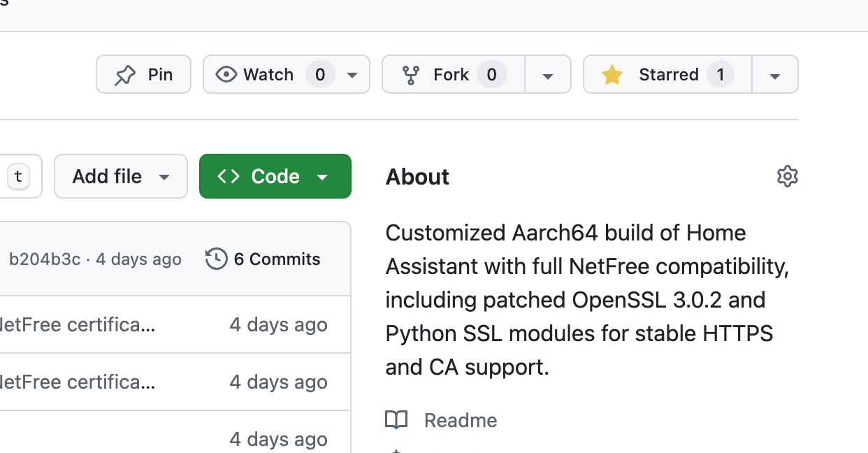868x453 pixels.
Task: Click the book icon next to Readme
Action: point(396,420)
